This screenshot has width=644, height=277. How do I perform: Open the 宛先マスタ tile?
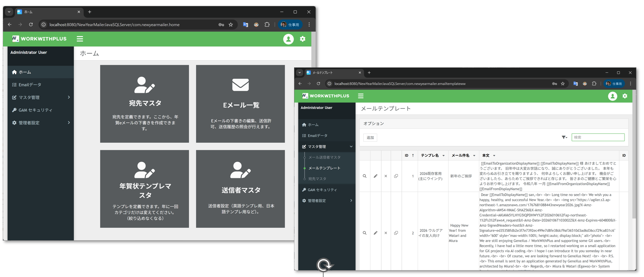point(144,104)
